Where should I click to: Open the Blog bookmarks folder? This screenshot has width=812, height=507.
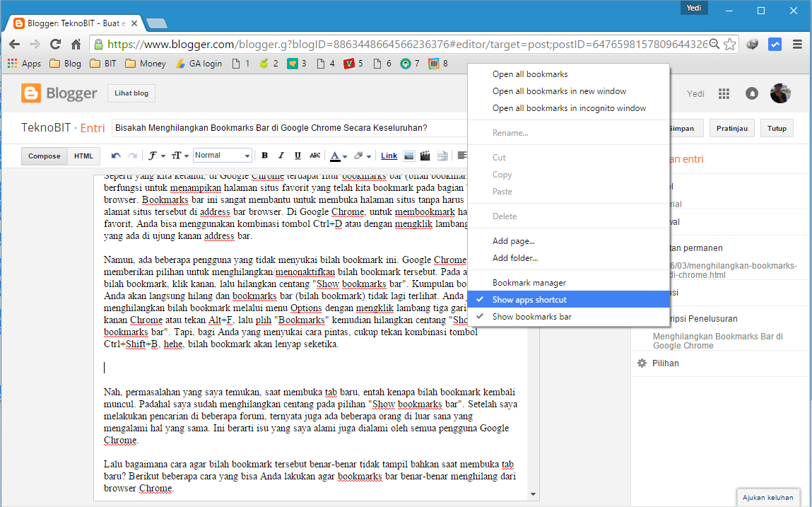point(65,63)
